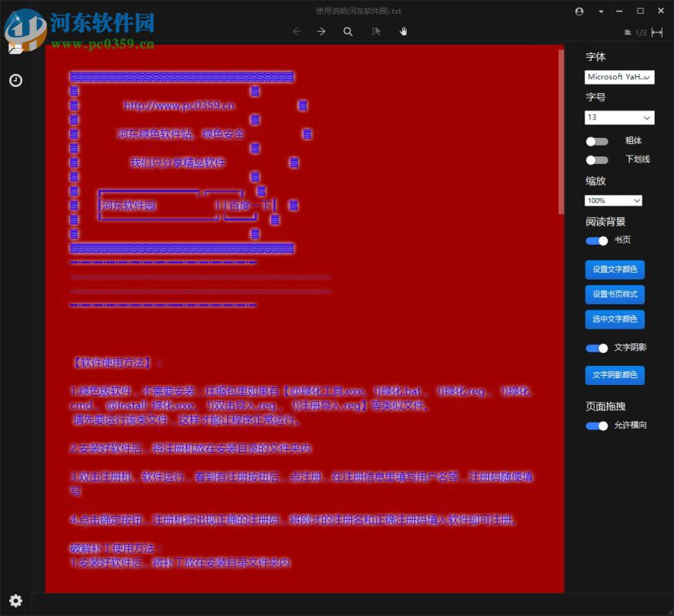
Task: Navigate forward using the forward arrow
Action: point(320,31)
